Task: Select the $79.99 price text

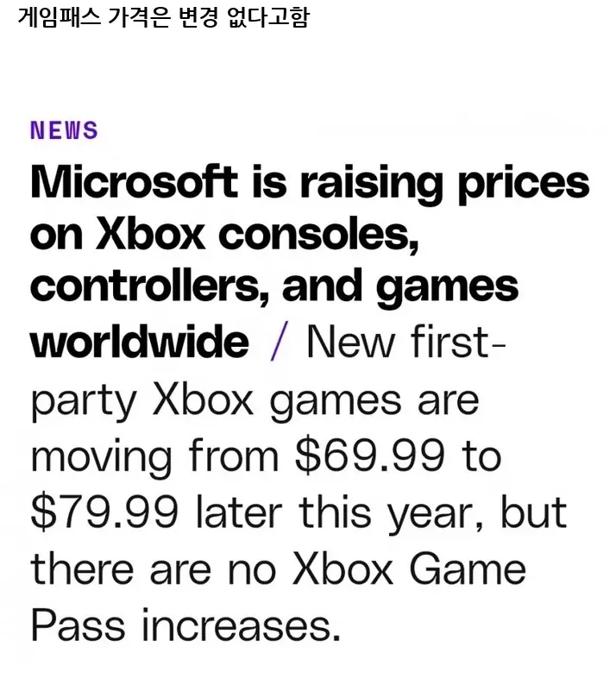Action: (x=104, y=512)
